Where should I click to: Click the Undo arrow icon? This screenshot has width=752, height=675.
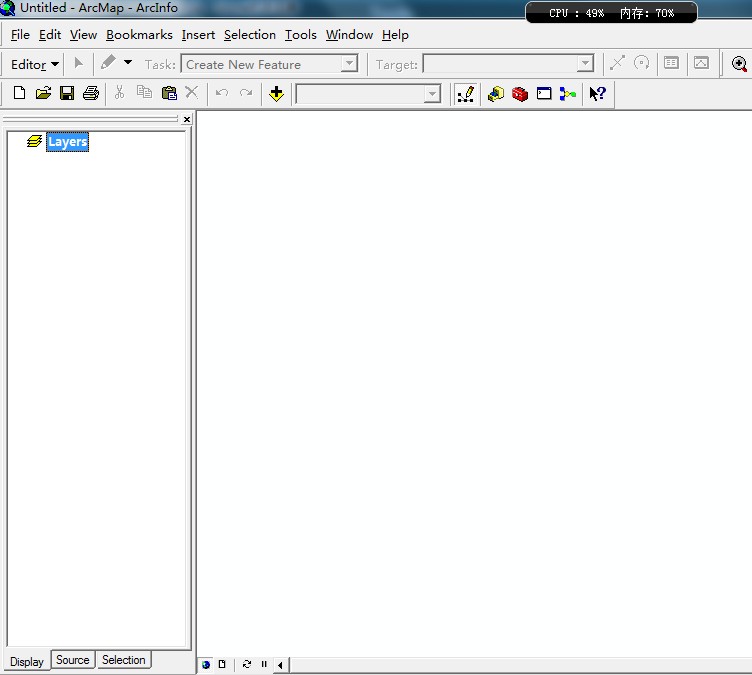[x=222, y=93]
